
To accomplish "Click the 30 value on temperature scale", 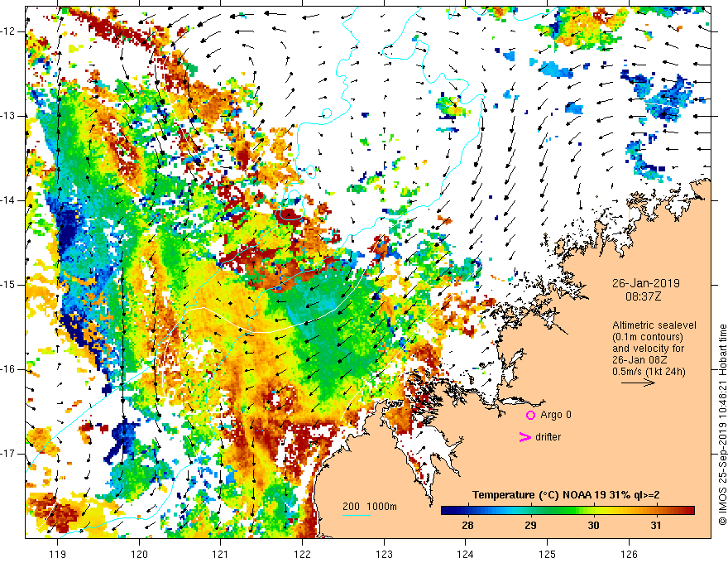I will 593,526.
